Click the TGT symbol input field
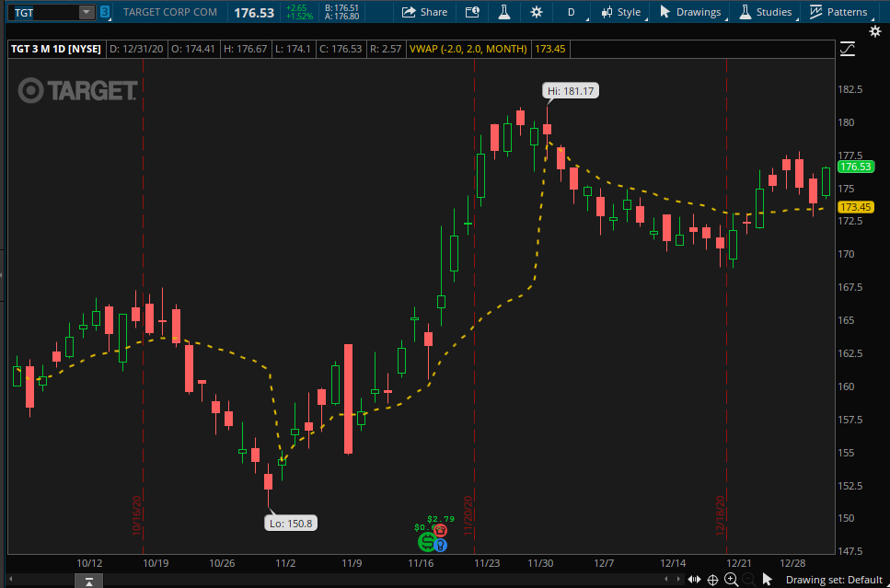The width and height of the screenshot is (890, 588). pos(45,12)
